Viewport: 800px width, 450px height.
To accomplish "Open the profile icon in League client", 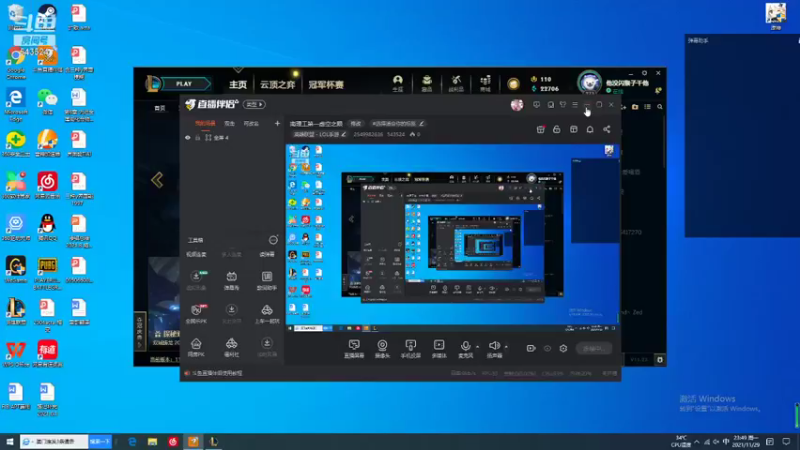I will point(397,83).
